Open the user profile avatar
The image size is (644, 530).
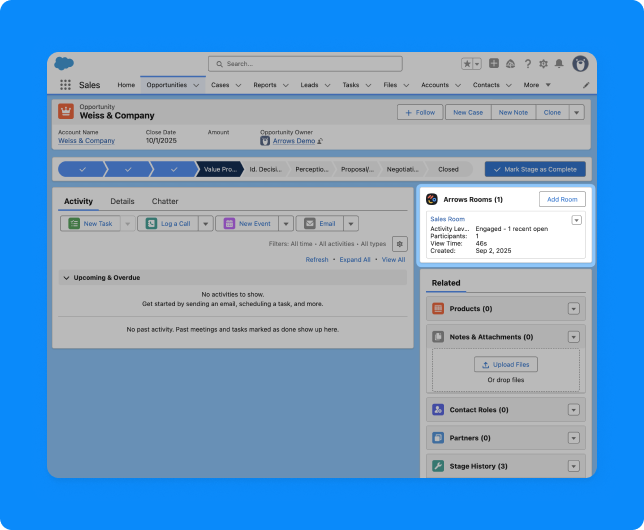pos(580,64)
